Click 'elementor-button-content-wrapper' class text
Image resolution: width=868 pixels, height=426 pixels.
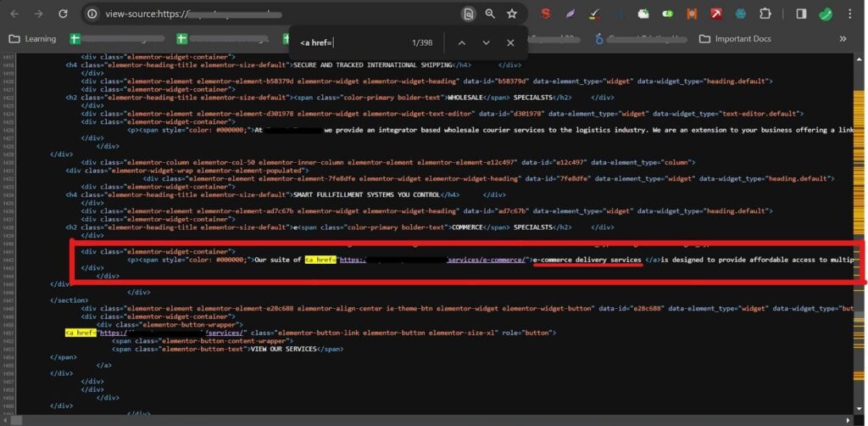click(224, 341)
